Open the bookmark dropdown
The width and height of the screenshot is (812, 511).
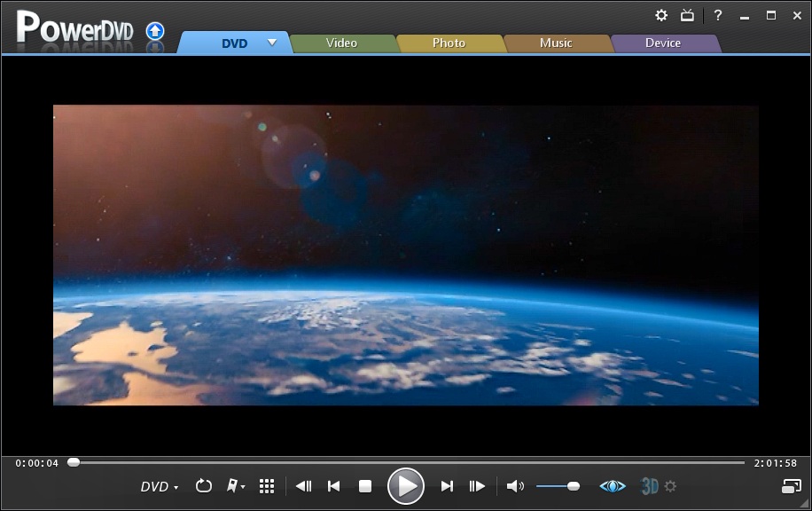click(236, 485)
